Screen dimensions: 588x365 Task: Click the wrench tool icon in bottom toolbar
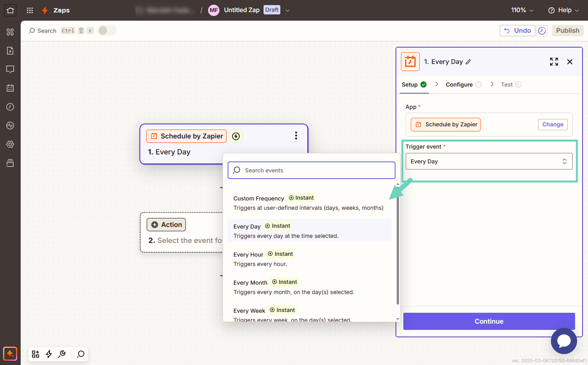pyautogui.click(x=62, y=354)
